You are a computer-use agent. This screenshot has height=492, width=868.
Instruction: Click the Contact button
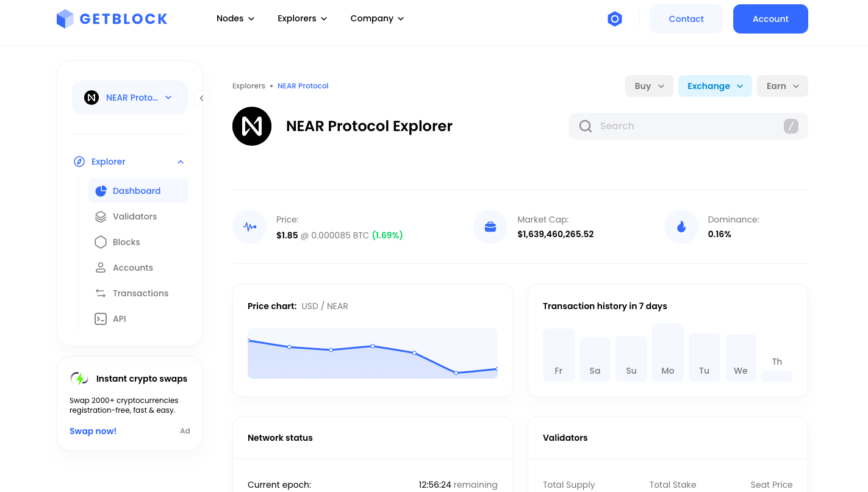pyautogui.click(x=686, y=19)
